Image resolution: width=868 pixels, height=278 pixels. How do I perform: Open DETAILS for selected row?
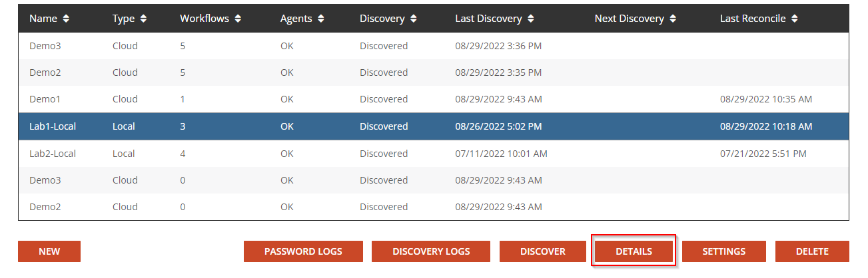pos(634,251)
